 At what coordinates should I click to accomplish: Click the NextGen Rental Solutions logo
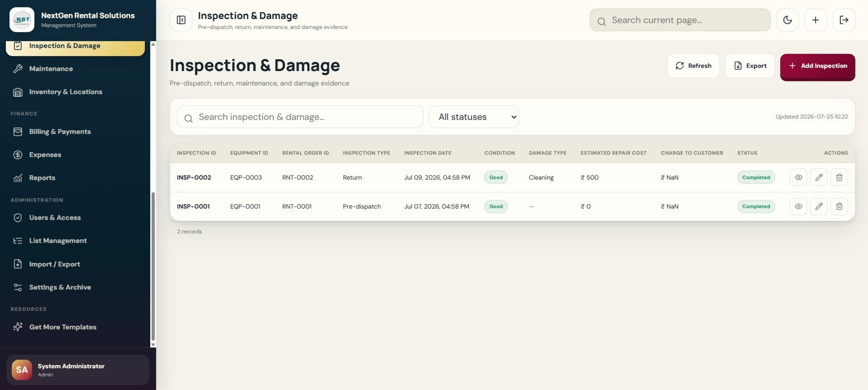pos(22,20)
